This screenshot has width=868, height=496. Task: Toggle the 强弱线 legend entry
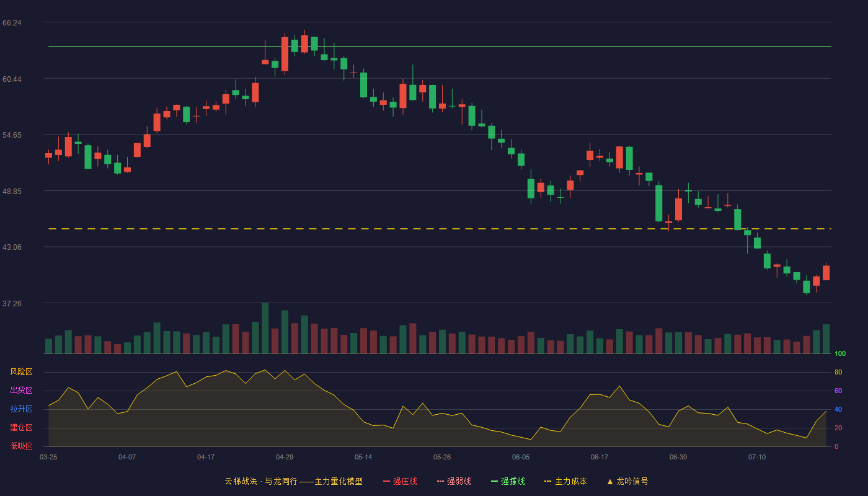(x=454, y=481)
